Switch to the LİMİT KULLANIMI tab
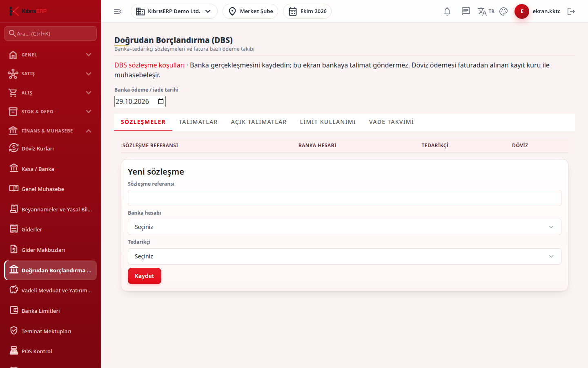This screenshot has width=588, height=368. (x=328, y=122)
